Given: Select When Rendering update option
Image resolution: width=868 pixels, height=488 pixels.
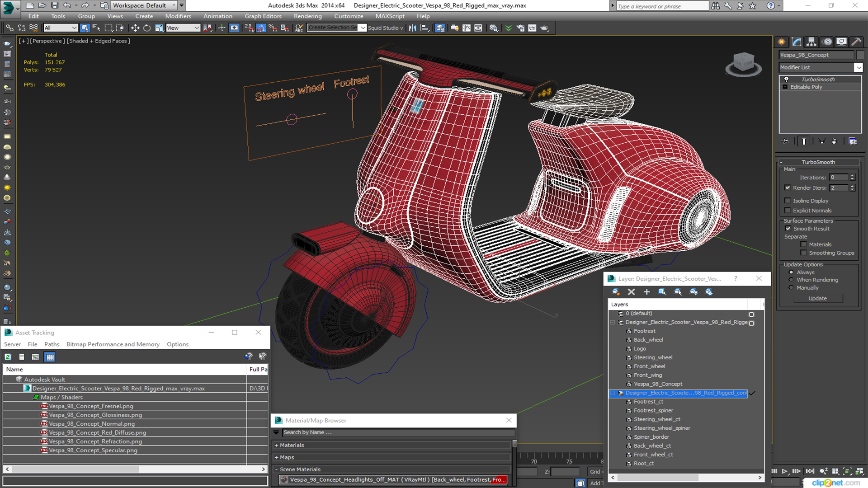Looking at the screenshot, I should 791,280.
